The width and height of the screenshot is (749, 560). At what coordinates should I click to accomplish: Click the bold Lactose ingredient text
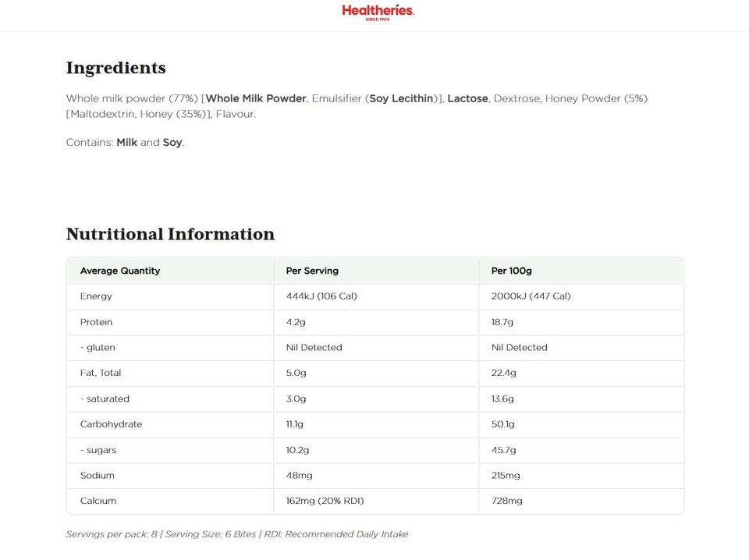[467, 98]
